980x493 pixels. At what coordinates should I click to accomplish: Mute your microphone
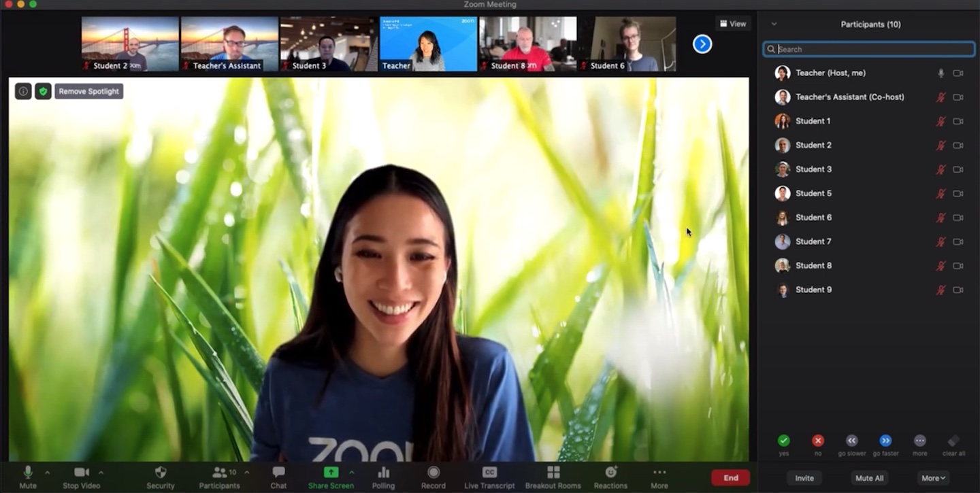click(27, 476)
